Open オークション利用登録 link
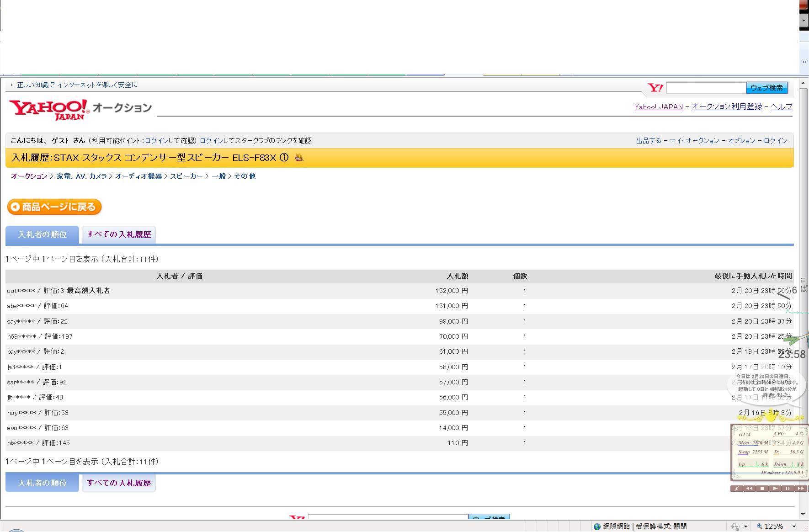Screen dimensions: 809x532 727,106
